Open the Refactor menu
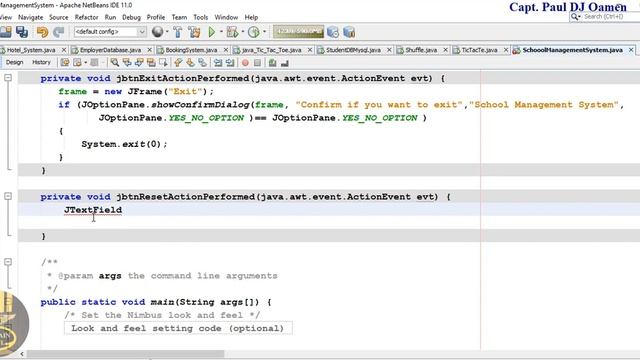Screen dimensions: 640x360 (x=87, y=17)
